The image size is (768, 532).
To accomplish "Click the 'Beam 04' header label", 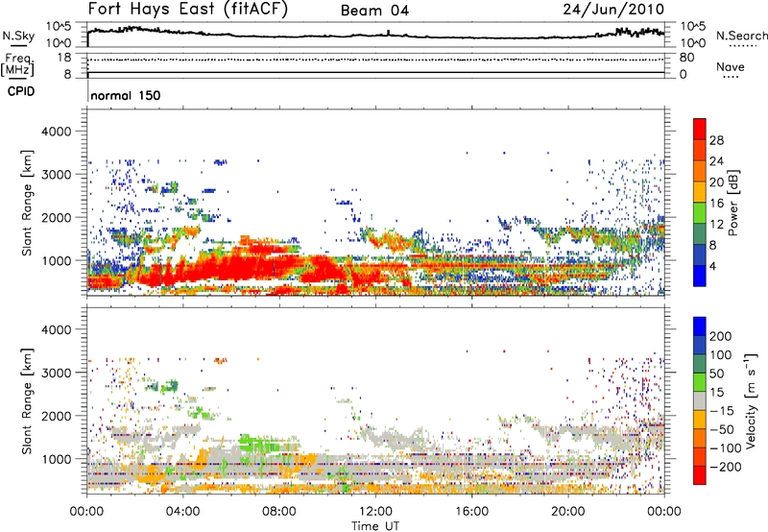I will pos(374,11).
